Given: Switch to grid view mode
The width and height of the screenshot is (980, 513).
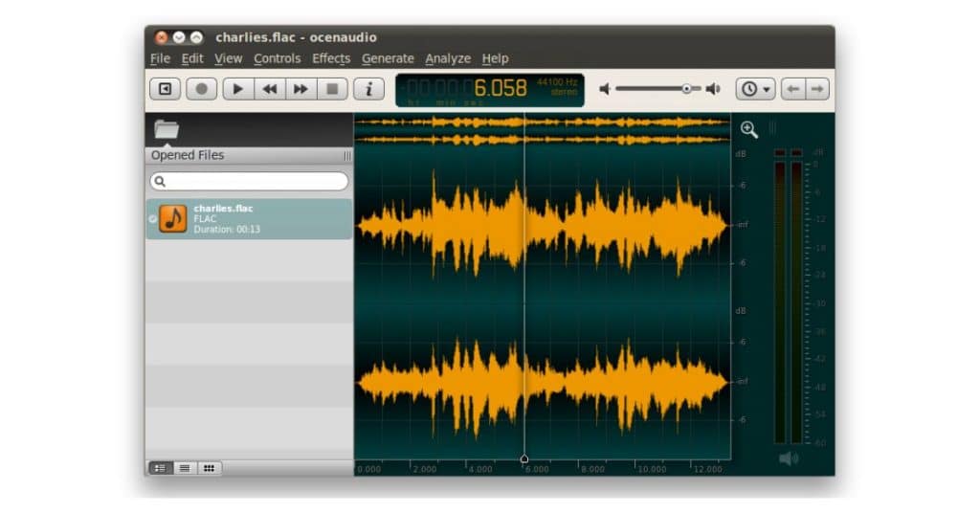Looking at the screenshot, I should pyautogui.click(x=208, y=468).
